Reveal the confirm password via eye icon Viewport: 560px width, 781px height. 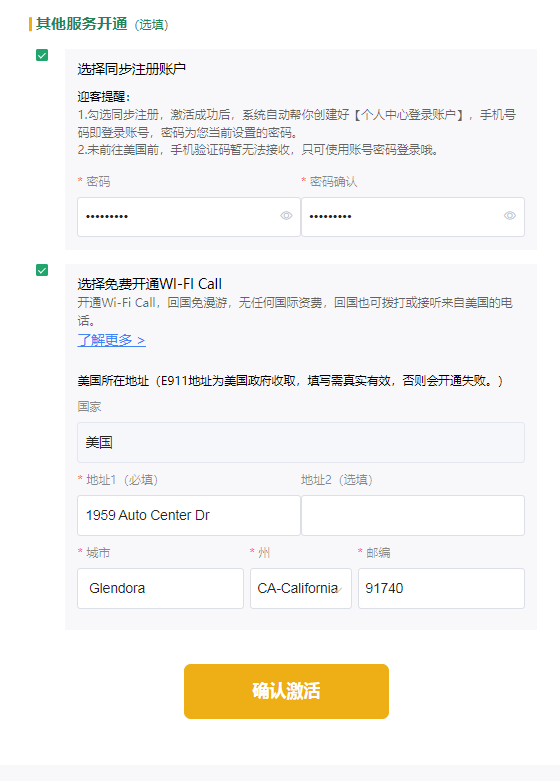(509, 216)
